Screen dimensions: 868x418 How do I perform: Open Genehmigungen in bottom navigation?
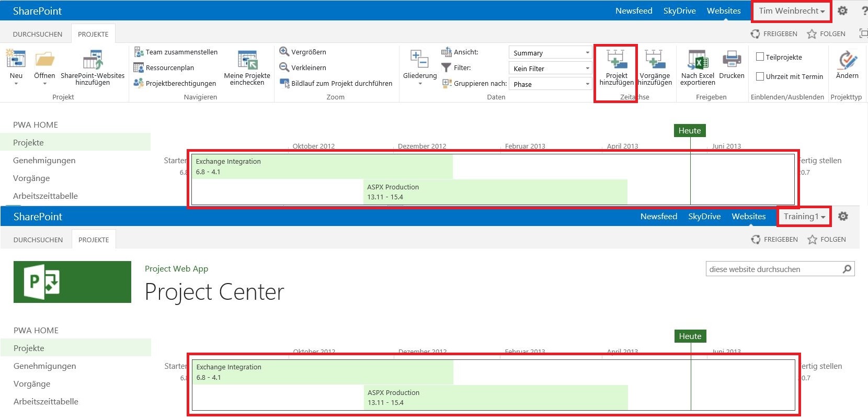pos(45,366)
